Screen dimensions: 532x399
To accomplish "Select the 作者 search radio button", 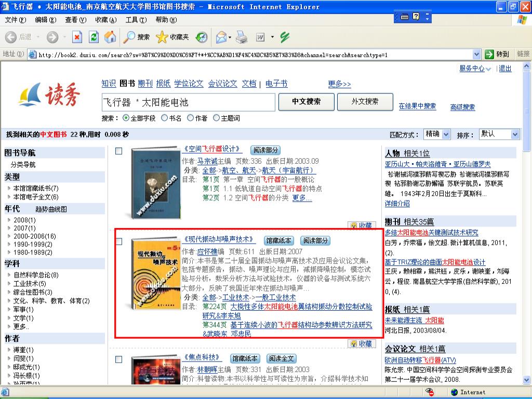I will point(190,118).
